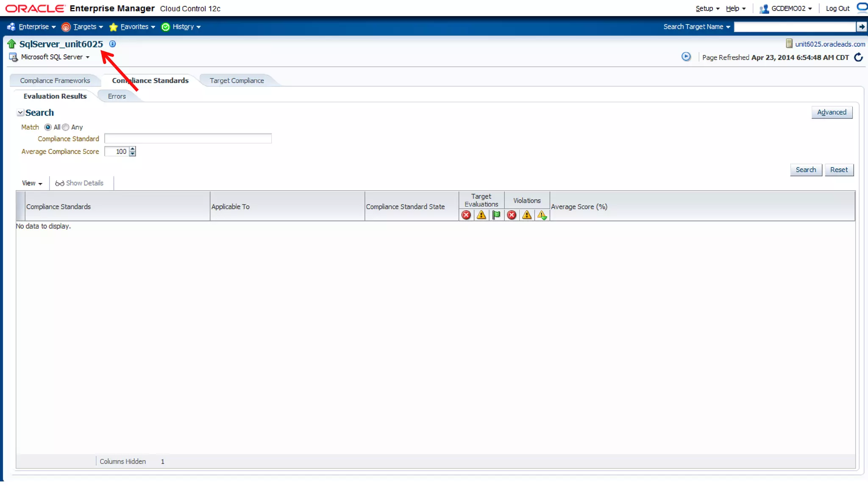Click the Search button
This screenshot has width=868, height=488.
click(x=806, y=170)
